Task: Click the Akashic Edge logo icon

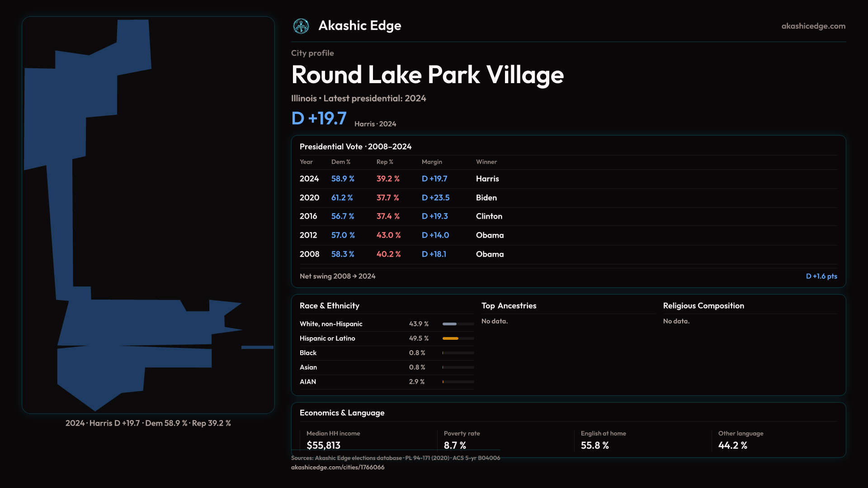Action: (301, 26)
